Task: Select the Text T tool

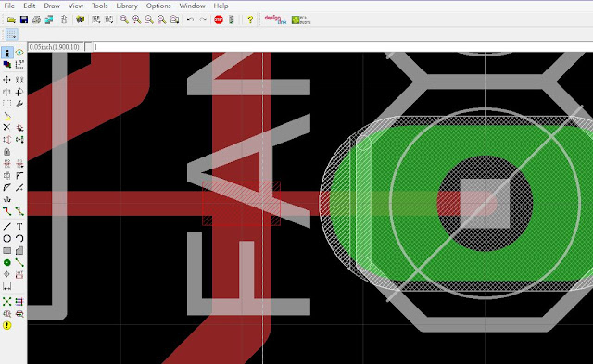Action: point(19,226)
